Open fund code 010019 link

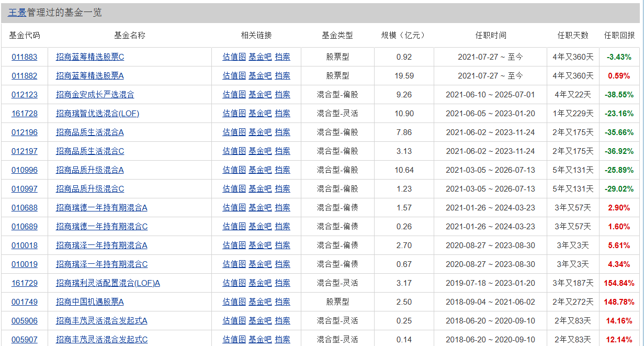(25, 264)
